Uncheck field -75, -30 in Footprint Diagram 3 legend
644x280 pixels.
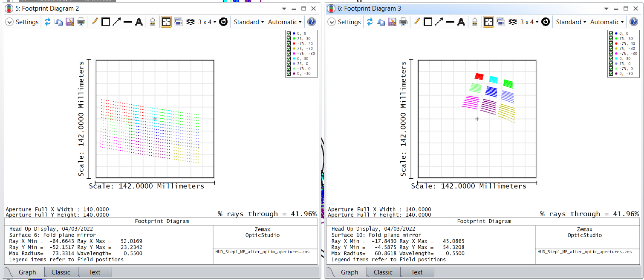pyautogui.click(x=611, y=54)
